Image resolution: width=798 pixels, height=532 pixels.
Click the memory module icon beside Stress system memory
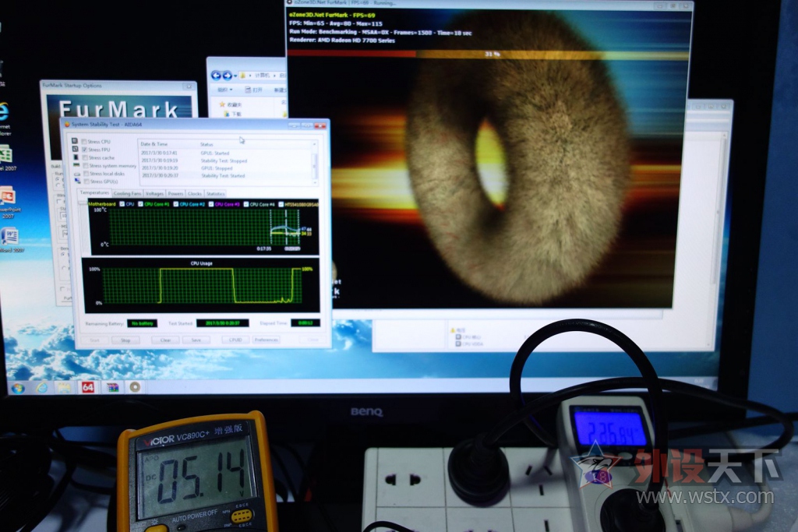[x=76, y=165]
